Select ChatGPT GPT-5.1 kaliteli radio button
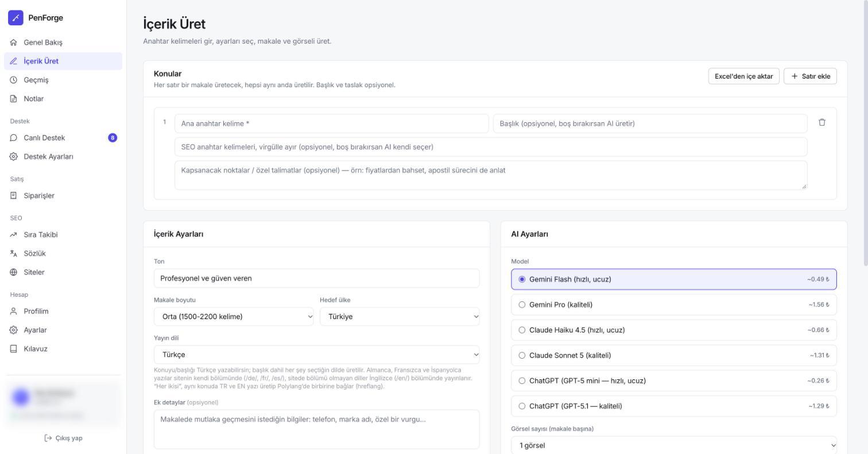 click(x=522, y=406)
